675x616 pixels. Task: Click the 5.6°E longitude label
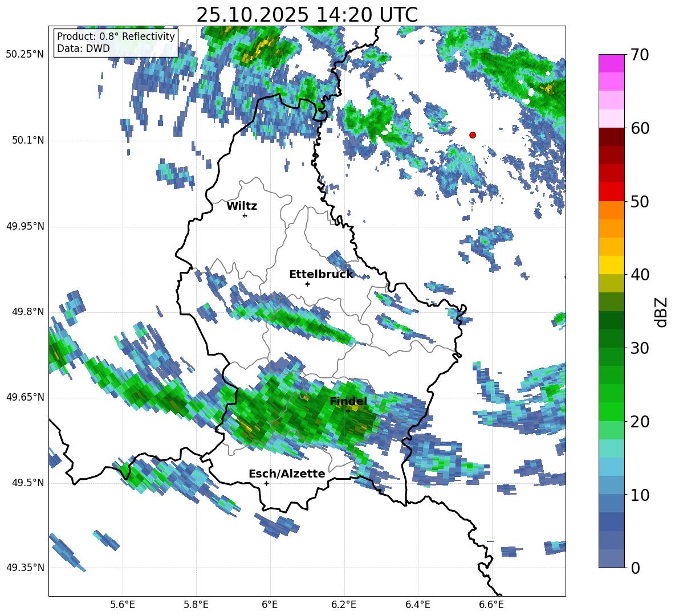coord(123,605)
